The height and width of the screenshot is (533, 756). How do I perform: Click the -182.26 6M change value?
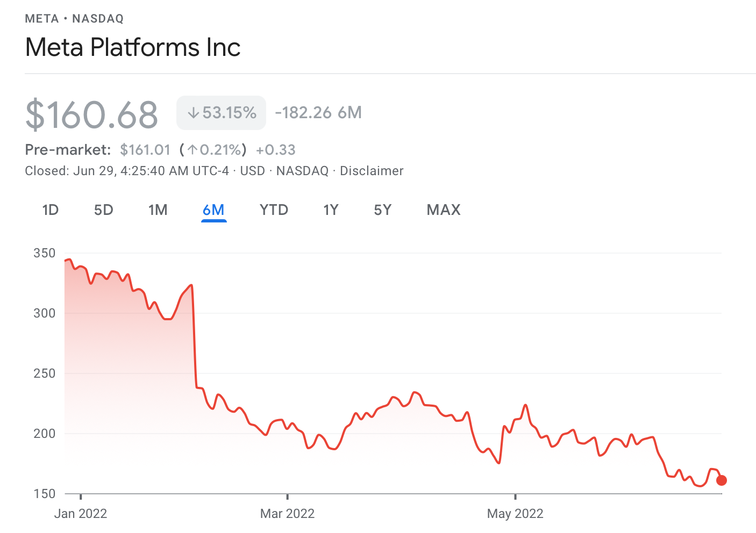(318, 113)
